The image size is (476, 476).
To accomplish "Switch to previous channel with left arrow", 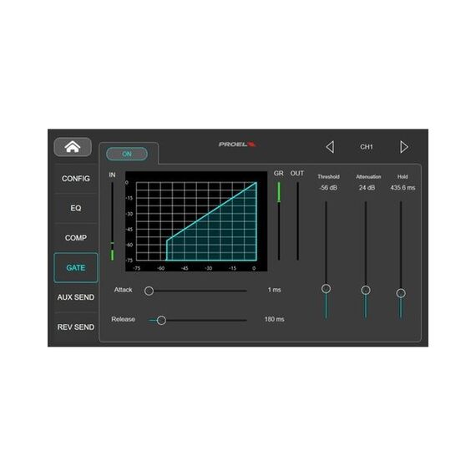I will [x=330, y=147].
